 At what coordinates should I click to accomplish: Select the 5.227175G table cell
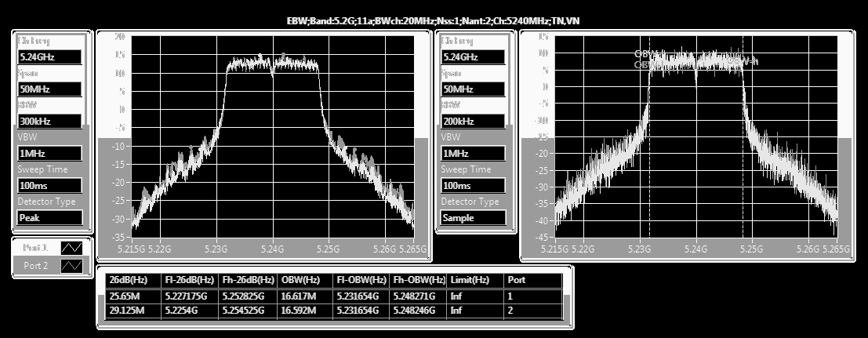pyautogui.click(x=190, y=296)
